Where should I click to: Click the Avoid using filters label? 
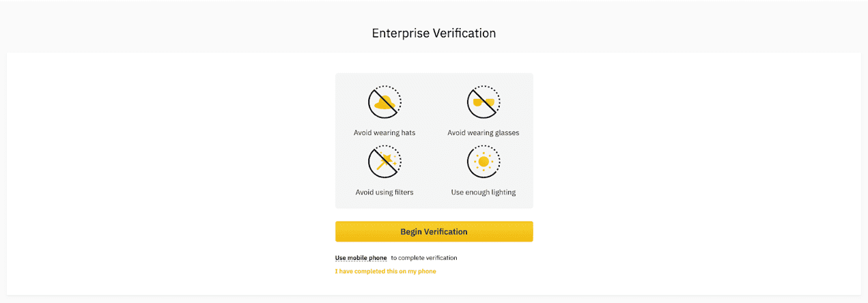click(x=384, y=192)
